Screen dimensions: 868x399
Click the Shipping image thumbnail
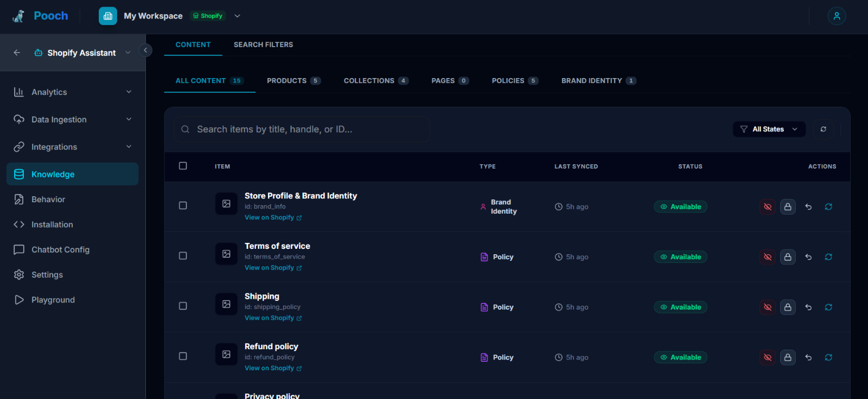[226, 304]
